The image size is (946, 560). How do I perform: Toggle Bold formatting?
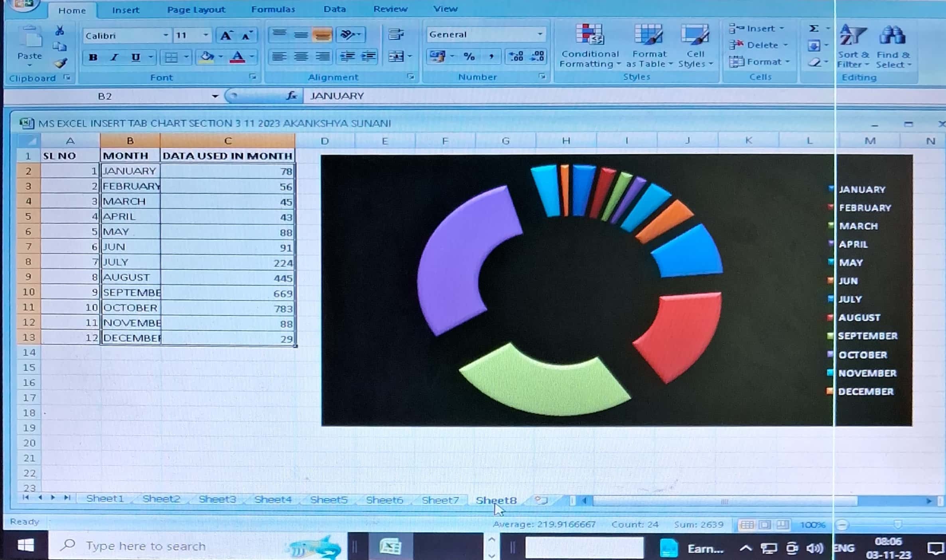point(93,57)
